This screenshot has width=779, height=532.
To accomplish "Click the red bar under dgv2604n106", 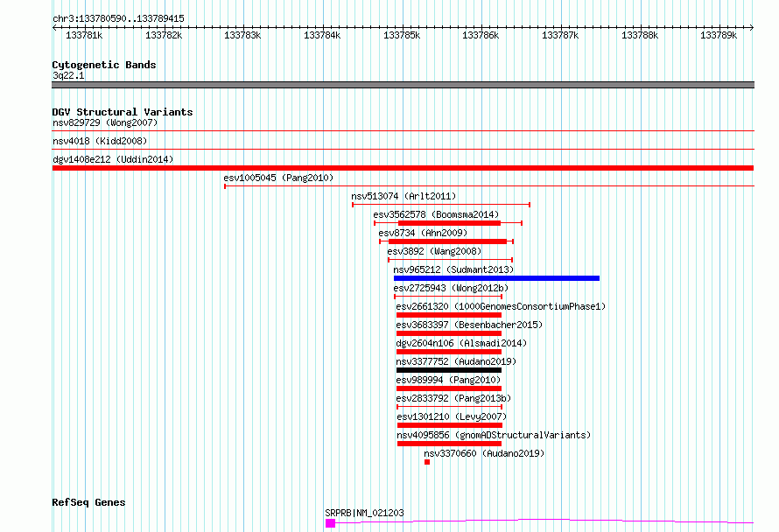I will tap(449, 352).
